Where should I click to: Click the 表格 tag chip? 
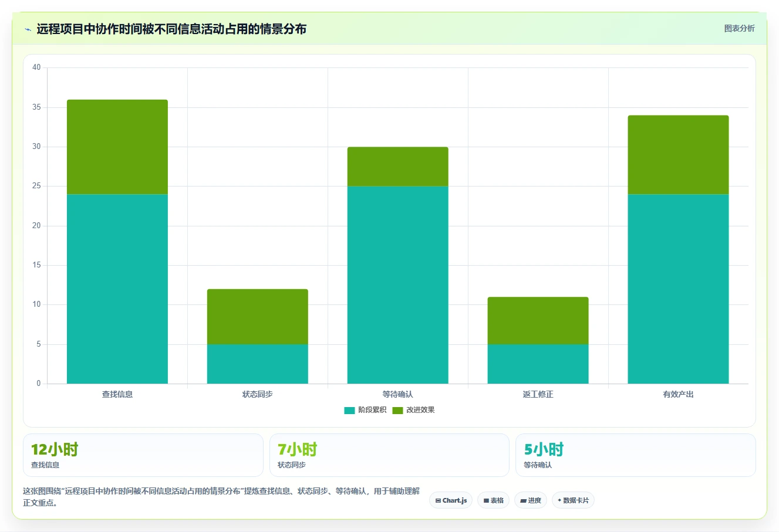click(x=493, y=500)
